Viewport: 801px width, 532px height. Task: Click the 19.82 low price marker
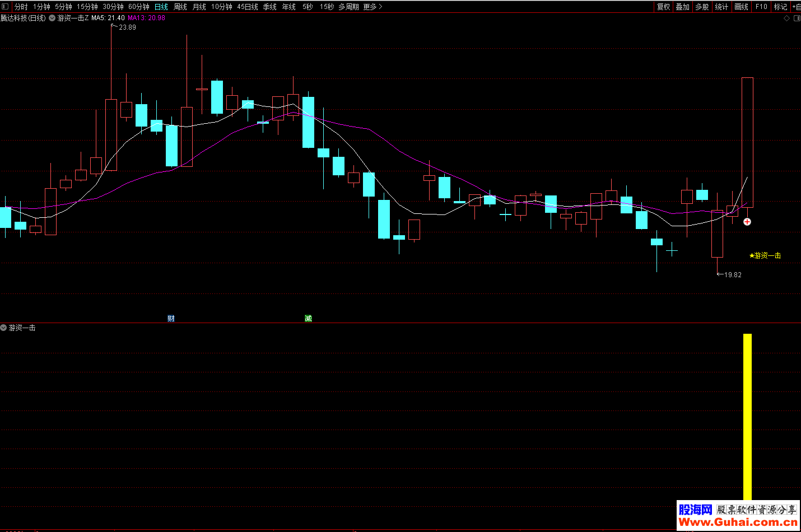(x=732, y=274)
